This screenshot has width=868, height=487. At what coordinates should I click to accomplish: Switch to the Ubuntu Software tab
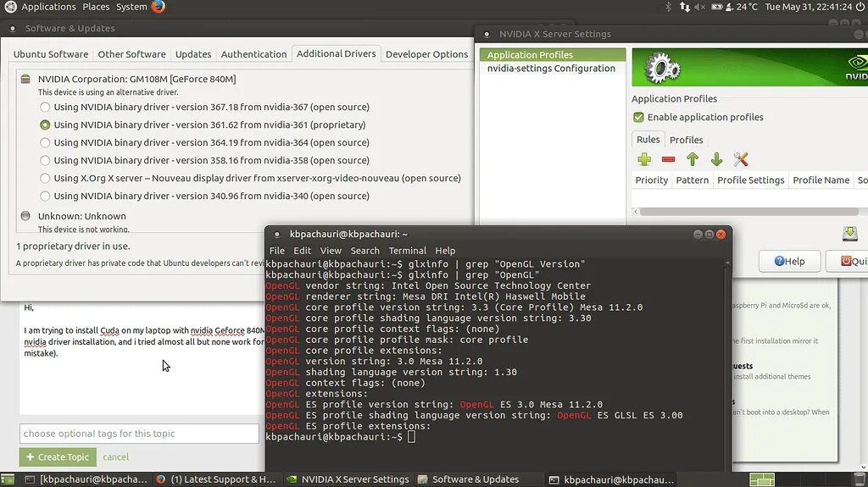[50, 54]
